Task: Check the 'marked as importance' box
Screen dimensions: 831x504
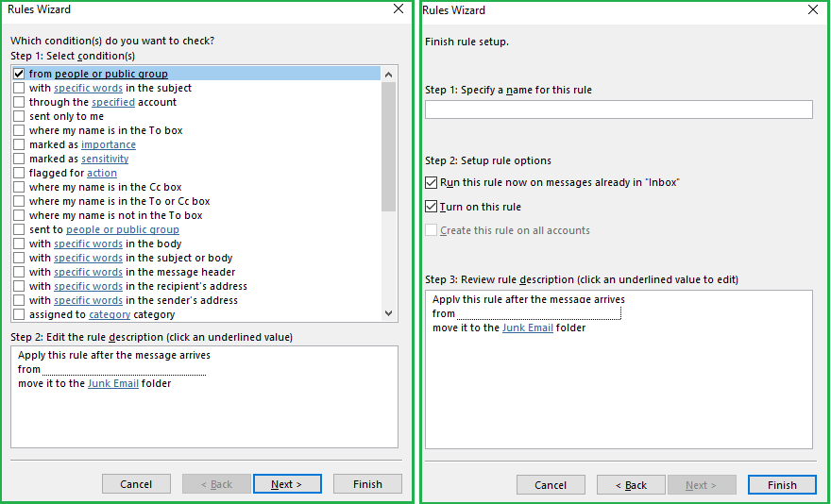Action: coord(19,144)
